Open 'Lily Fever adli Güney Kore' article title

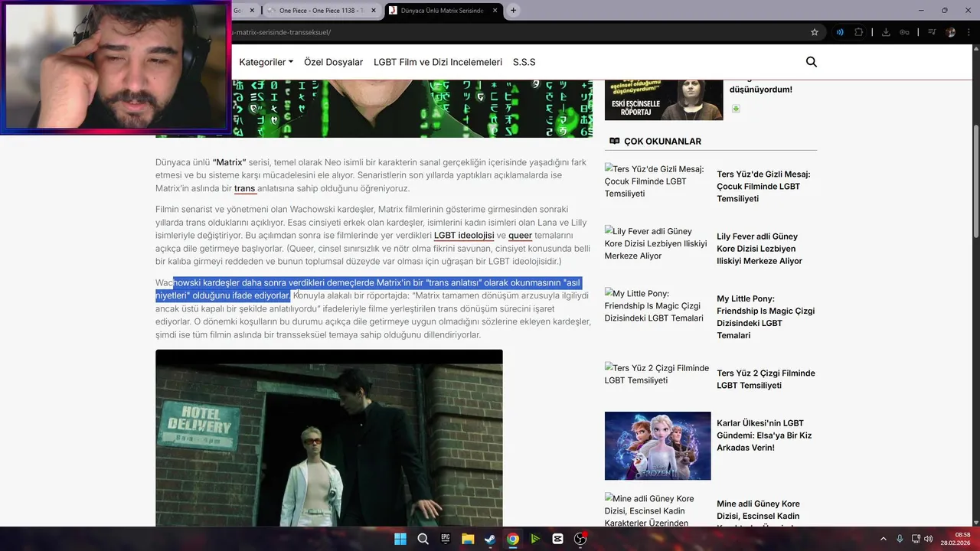pos(759,249)
